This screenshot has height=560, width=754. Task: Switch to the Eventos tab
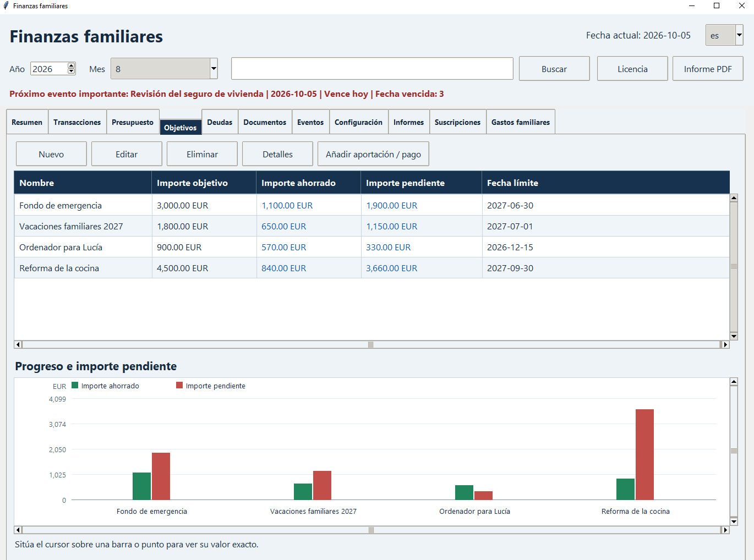coord(310,122)
